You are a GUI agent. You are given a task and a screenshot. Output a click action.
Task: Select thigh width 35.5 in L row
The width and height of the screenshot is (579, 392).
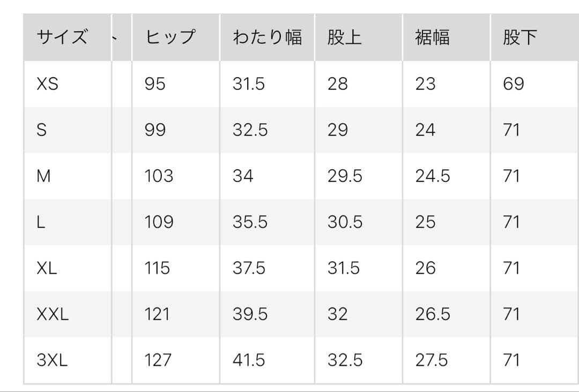tap(250, 222)
